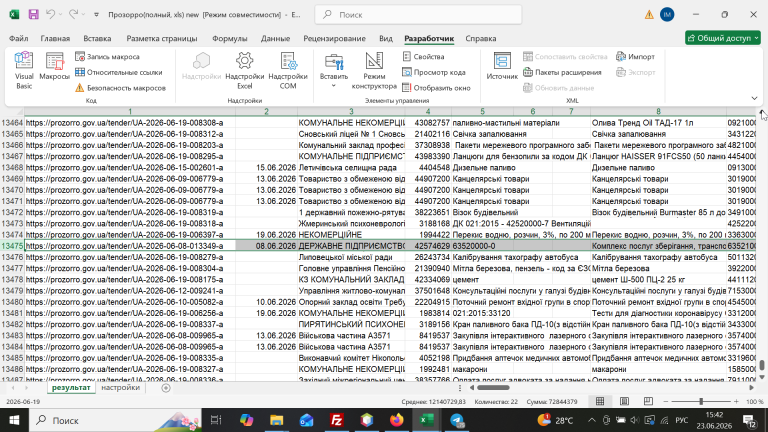
Task: Switch to Page Break Preview
Action: click(x=648, y=401)
